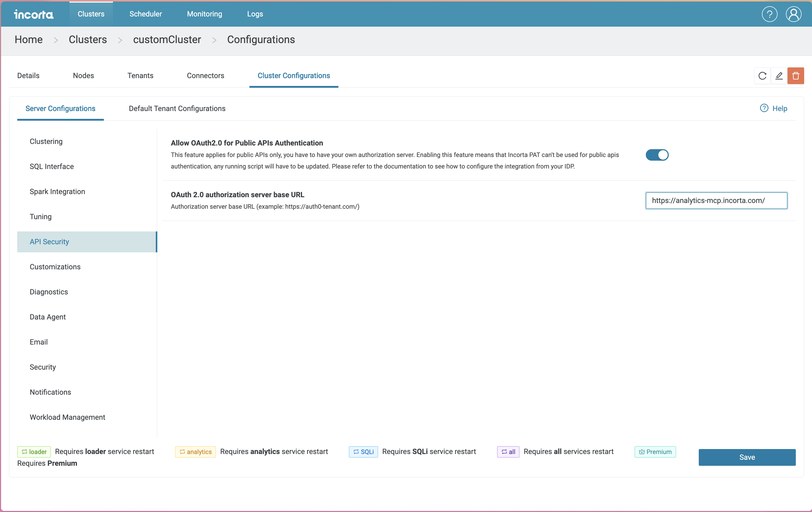
Task: Refresh configurations using the reload icon
Action: [x=762, y=75]
